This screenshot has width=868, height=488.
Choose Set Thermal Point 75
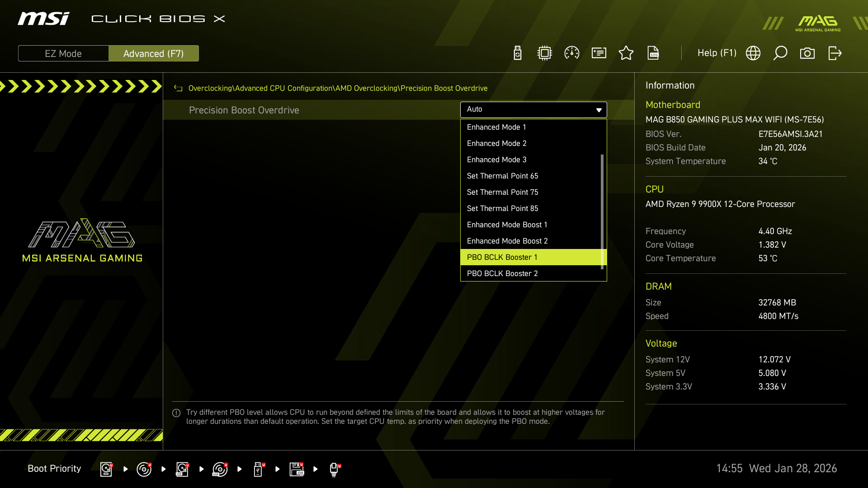coord(502,192)
